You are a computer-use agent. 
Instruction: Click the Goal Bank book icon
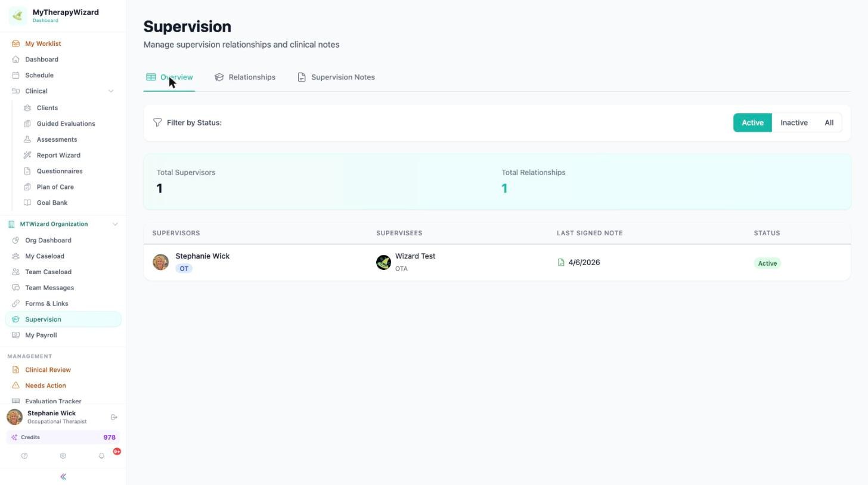pos(27,203)
